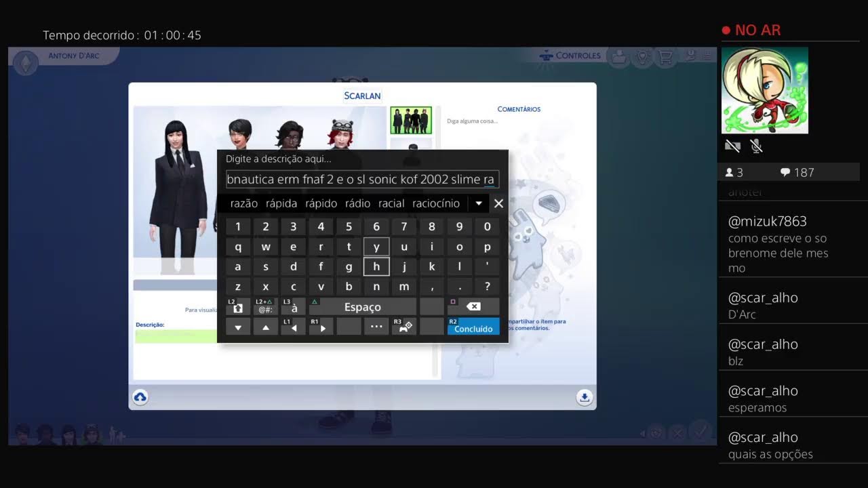868x488 pixels.
Task: Pick suggestion 'rápido'
Action: click(321, 203)
